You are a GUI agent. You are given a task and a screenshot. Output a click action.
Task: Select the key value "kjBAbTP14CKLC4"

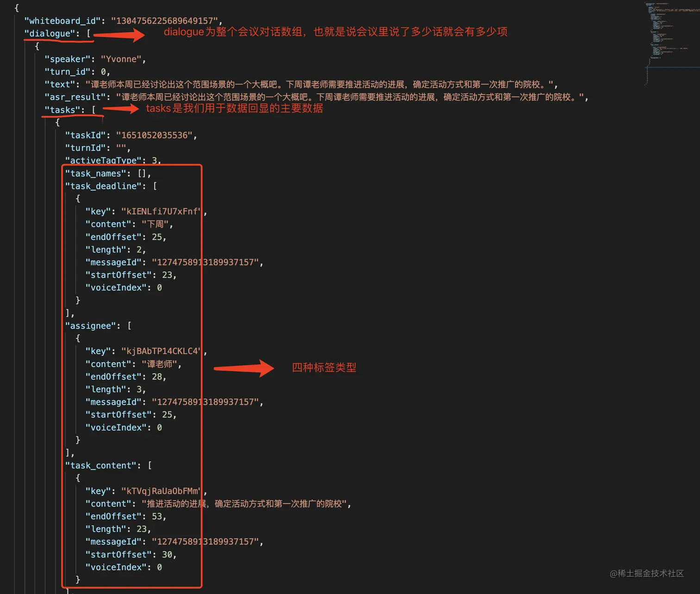click(x=162, y=351)
